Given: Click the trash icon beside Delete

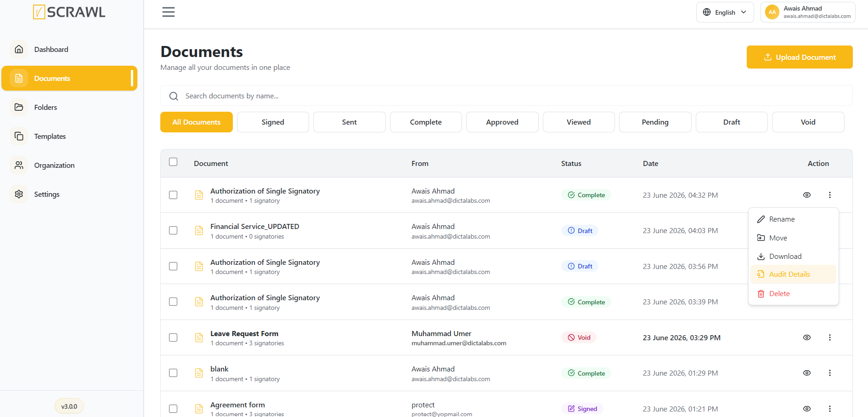Looking at the screenshot, I should (761, 294).
